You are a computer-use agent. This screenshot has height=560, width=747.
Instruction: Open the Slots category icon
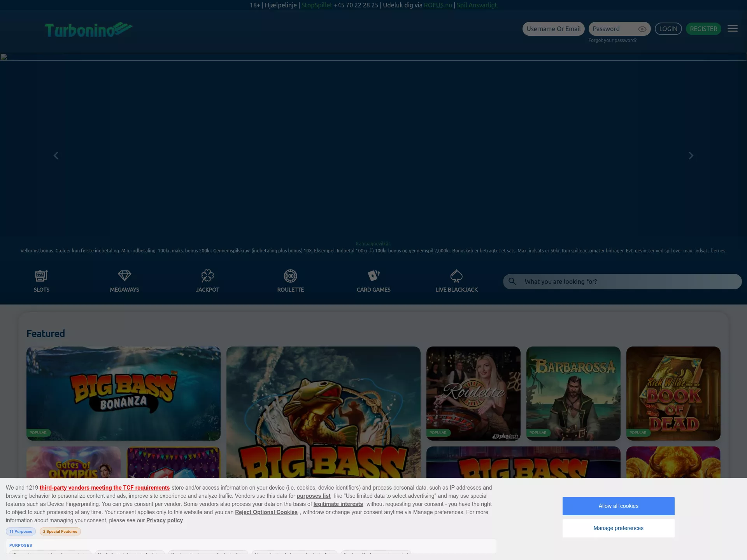(41, 276)
